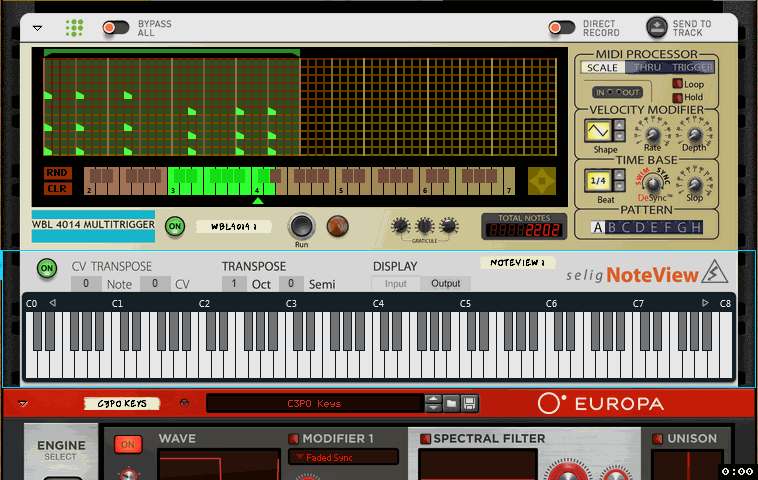Click the first Graticule knob

(400, 226)
